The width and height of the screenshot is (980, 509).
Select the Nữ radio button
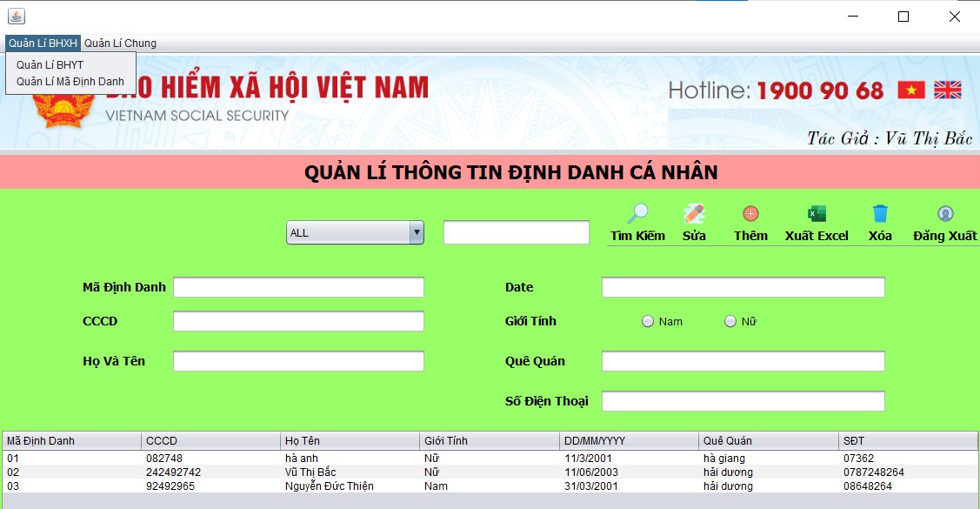click(x=730, y=321)
